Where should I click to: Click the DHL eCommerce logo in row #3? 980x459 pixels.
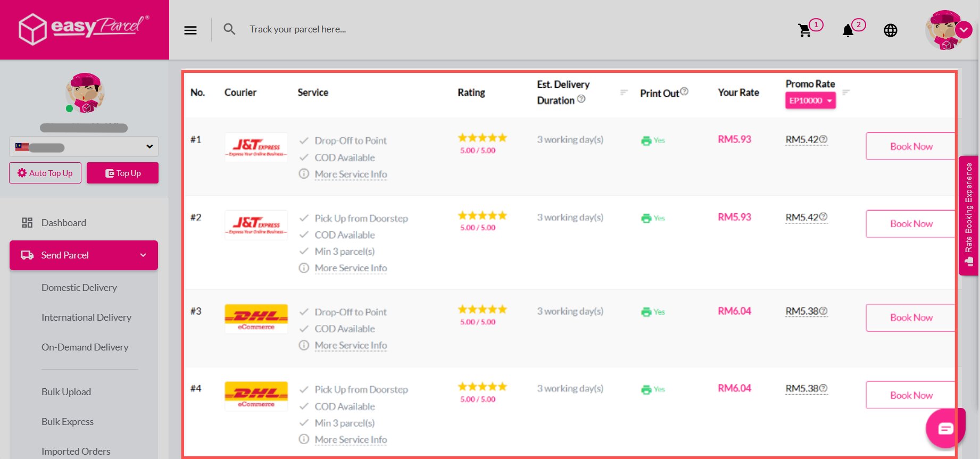point(256,319)
